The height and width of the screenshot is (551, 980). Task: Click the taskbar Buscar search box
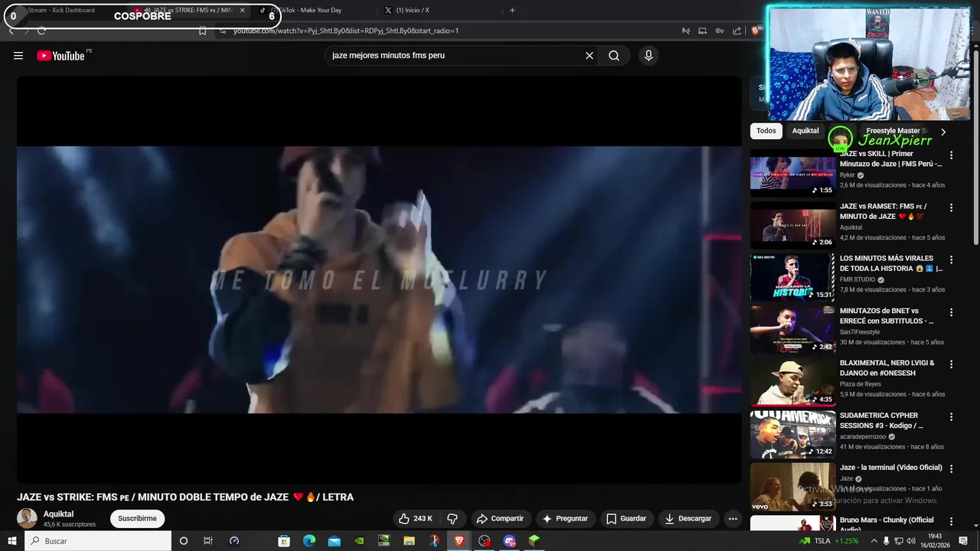tap(98, 541)
